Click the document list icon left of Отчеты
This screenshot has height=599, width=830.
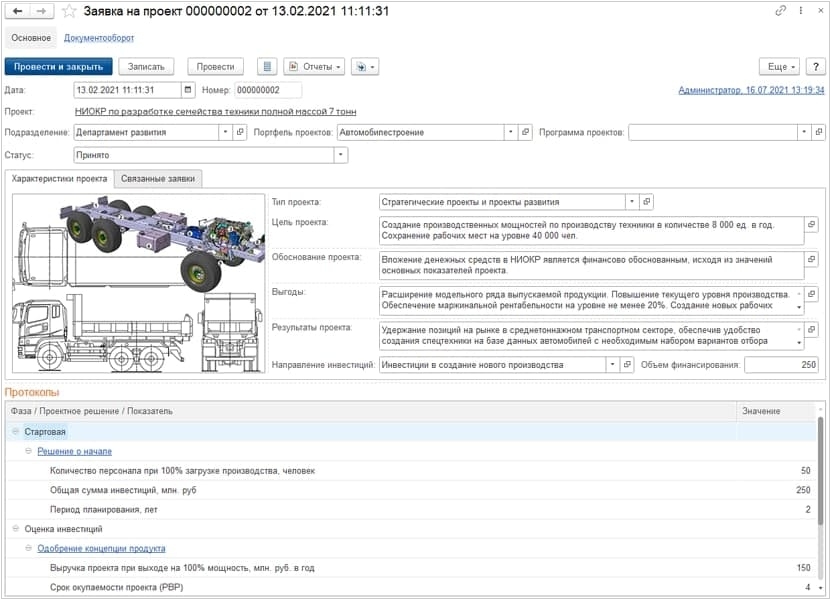267,67
